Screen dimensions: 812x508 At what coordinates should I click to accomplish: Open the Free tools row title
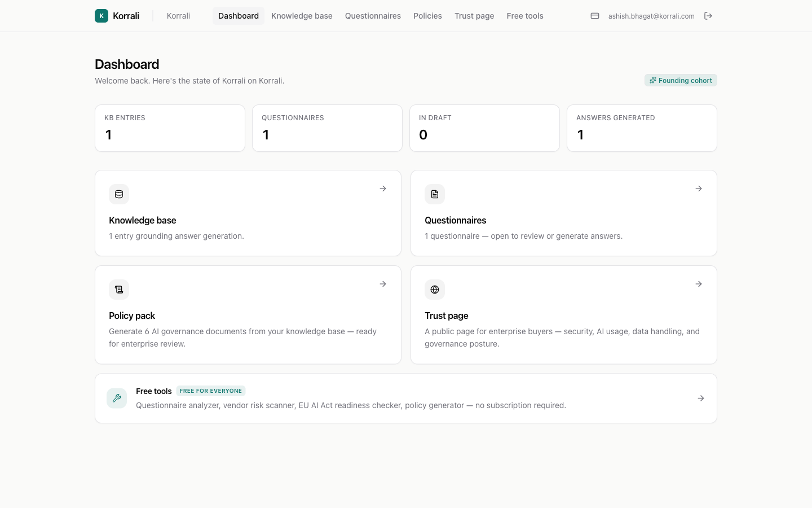click(154, 391)
